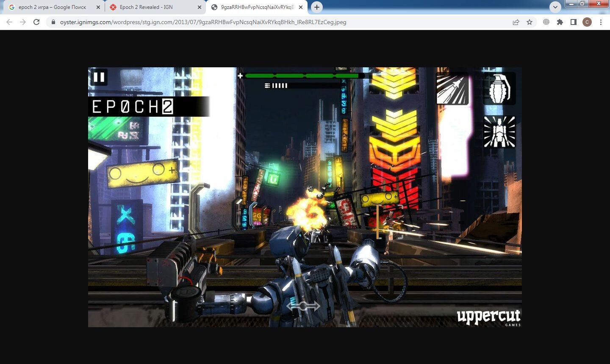Toggle the browser side panel
The height and width of the screenshot is (364, 610).
click(x=574, y=22)
